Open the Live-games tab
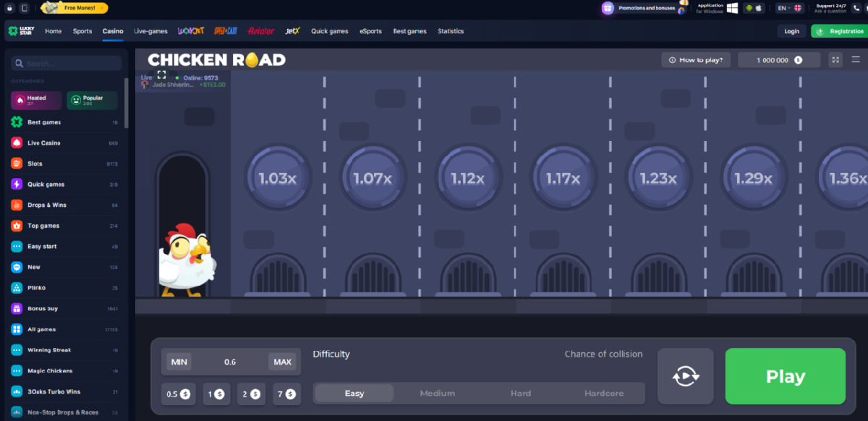The height and width of the screenshot is (421, 868). (x=150, y=31)
